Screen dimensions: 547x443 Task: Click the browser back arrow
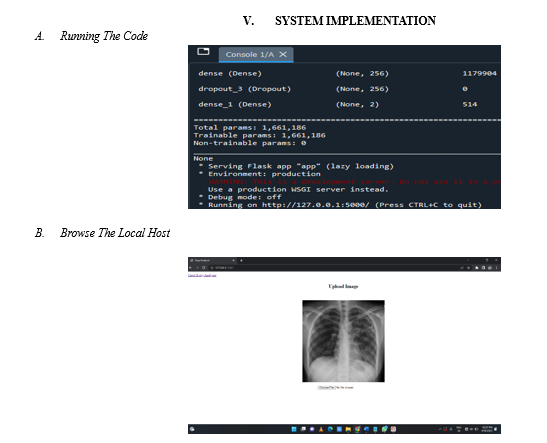[190, 268]
